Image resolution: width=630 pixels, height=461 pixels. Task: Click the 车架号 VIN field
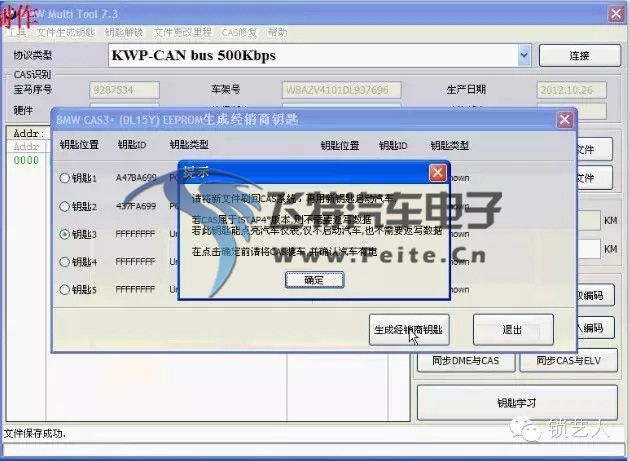tap(342, 90)
